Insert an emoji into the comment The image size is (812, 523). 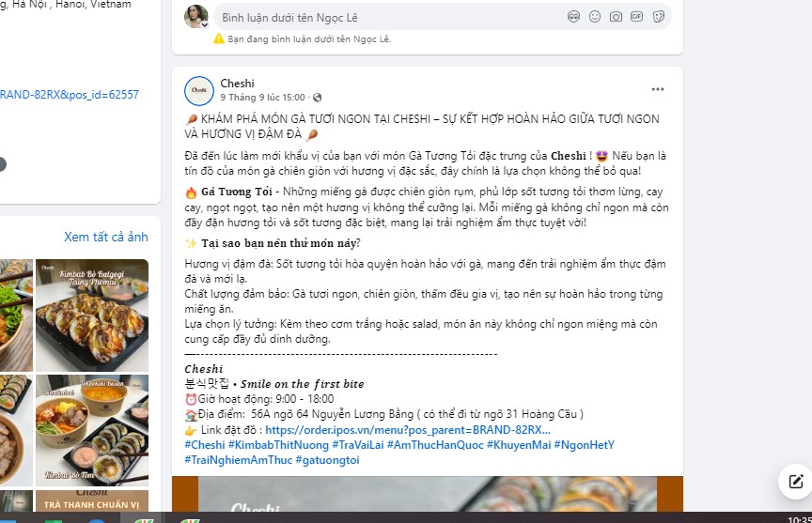(595, 17)
